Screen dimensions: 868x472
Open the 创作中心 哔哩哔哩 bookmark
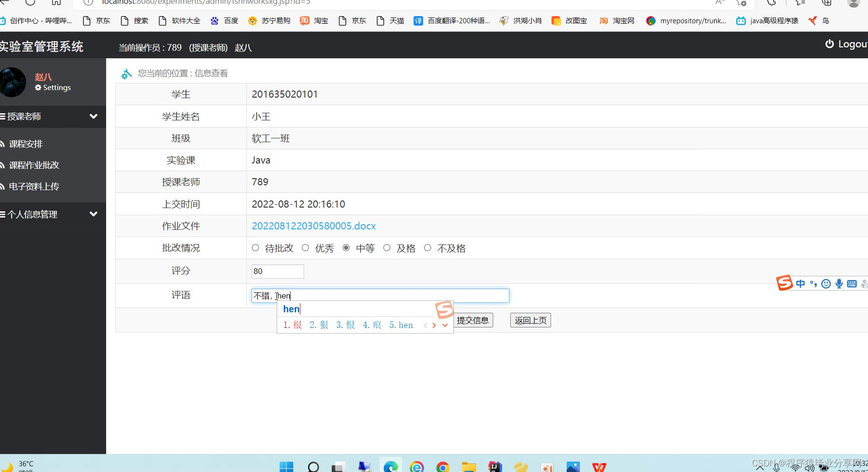click(36, 21)
